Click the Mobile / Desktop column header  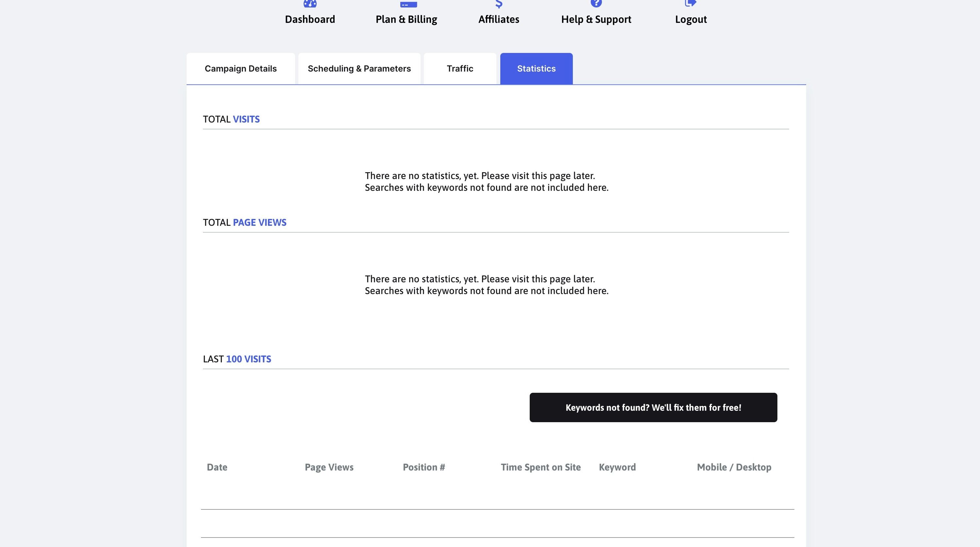point(734,467)
